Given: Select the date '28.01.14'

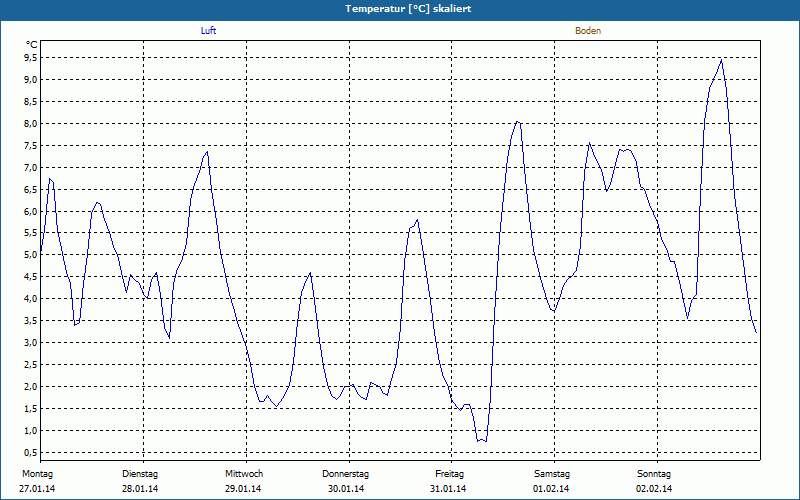Looking at the screenshot, I should (140, 489).
